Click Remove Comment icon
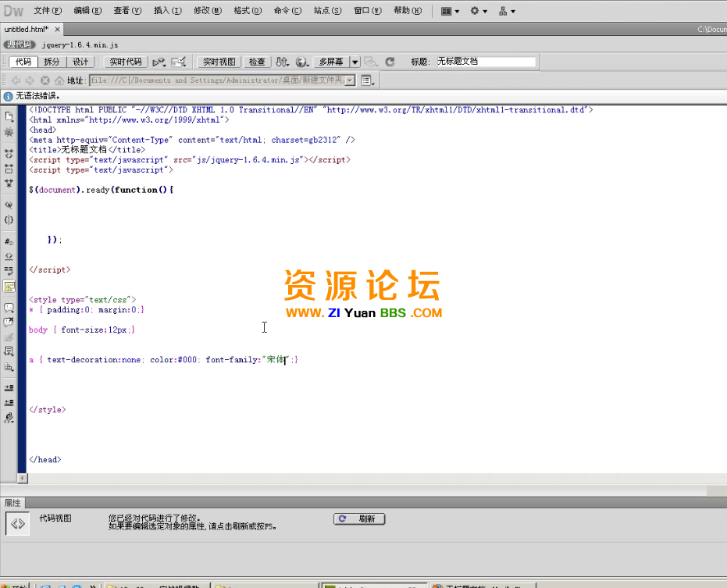Image resolution: width=727 pixels, height=588 pixels. click(9, 322)
